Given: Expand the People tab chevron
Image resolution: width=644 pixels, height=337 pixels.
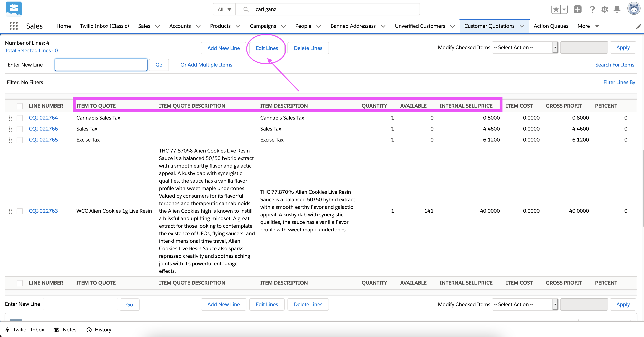Looking at the screenshot, I should point(319,26).
